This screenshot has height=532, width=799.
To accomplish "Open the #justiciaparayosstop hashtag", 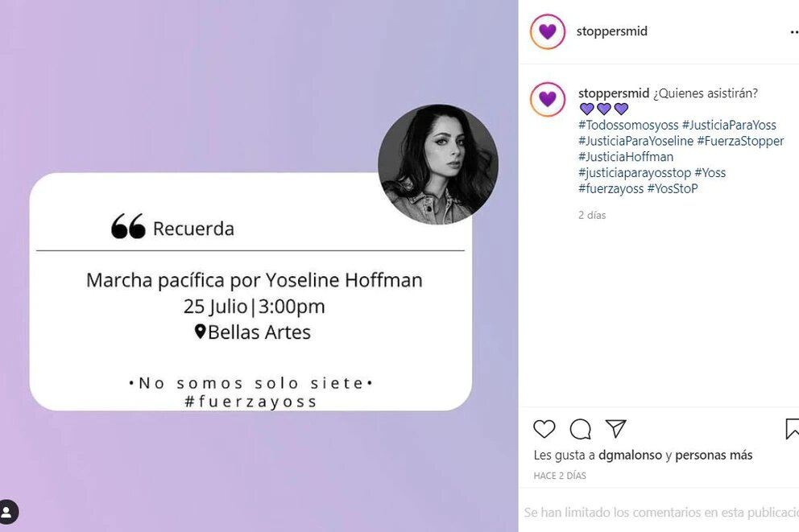I will click(x=635, y=173).
